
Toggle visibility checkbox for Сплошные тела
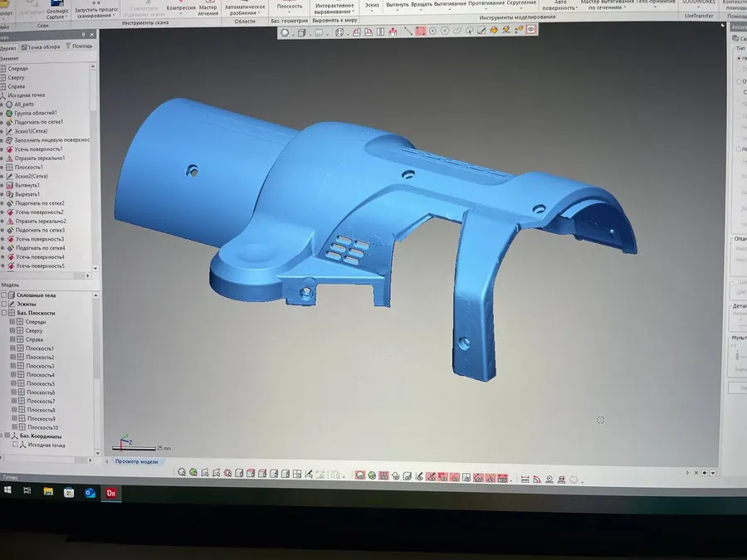[4, 295]
